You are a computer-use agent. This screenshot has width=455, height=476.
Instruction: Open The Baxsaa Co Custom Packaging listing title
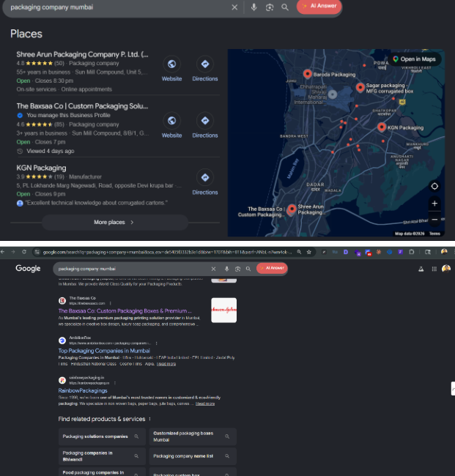(82, 106)
